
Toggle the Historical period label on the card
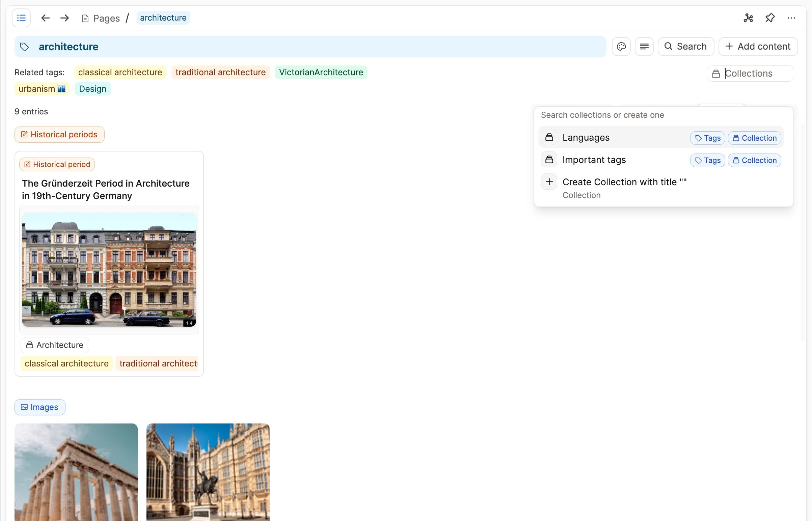coord(56,164)
